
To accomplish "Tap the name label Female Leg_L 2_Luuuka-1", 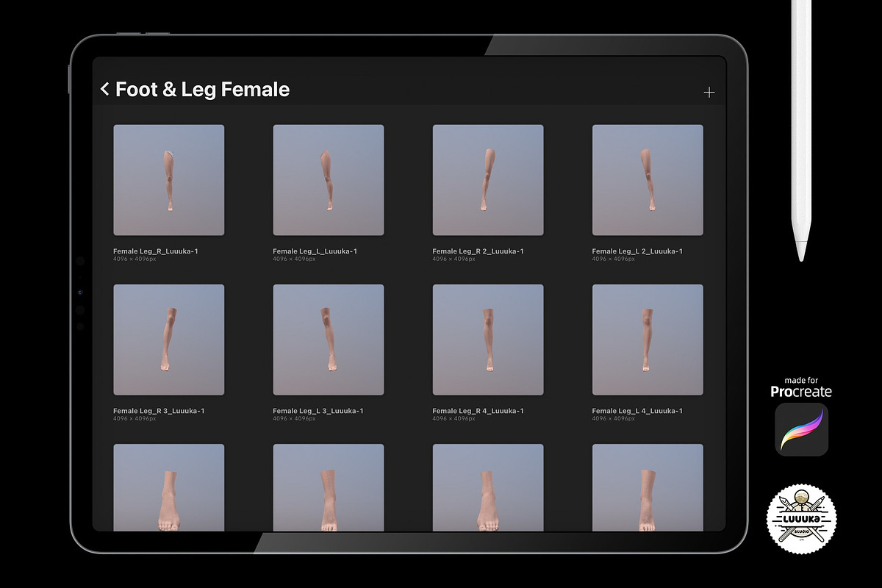I will coord(637,251).
